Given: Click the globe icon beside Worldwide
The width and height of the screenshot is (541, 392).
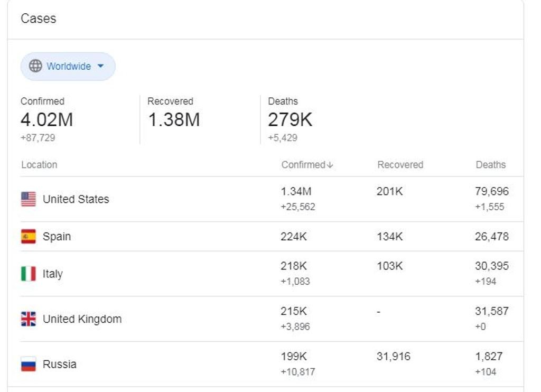Looking at the screenshot, I should 35,66.
